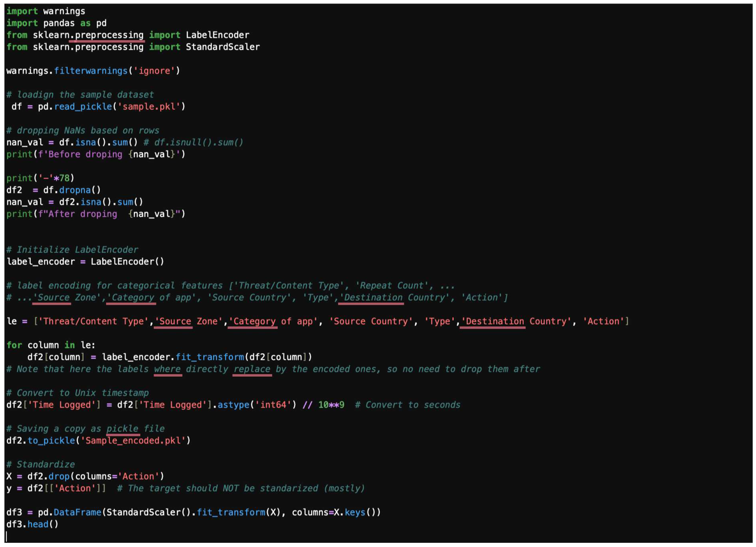
Task: Click 'df2.drop' call defining X
Action: click(x=48, y=477)
